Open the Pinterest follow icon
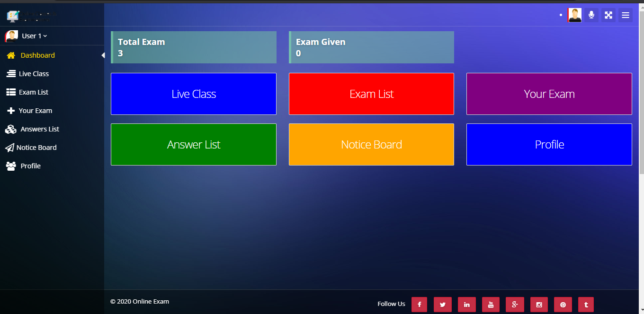The image size is (644, 314). (563, 305)
